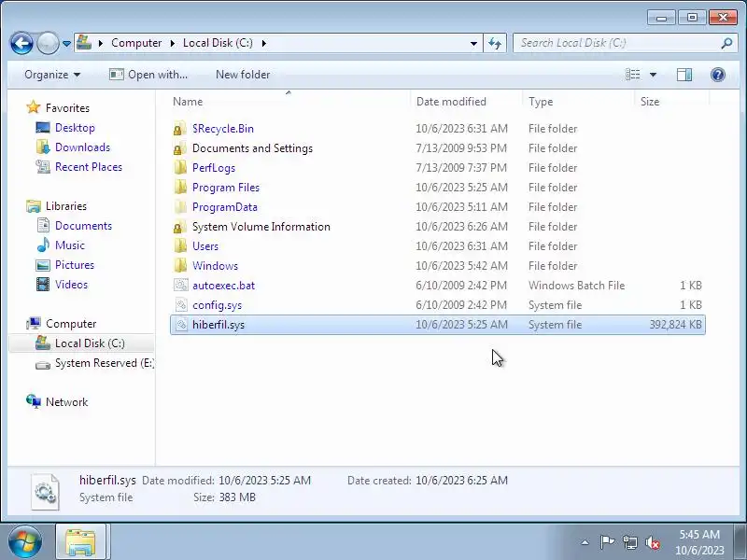Open the address bar history dropdown
This screenshot has width=747, height=560.
[473, 43]
